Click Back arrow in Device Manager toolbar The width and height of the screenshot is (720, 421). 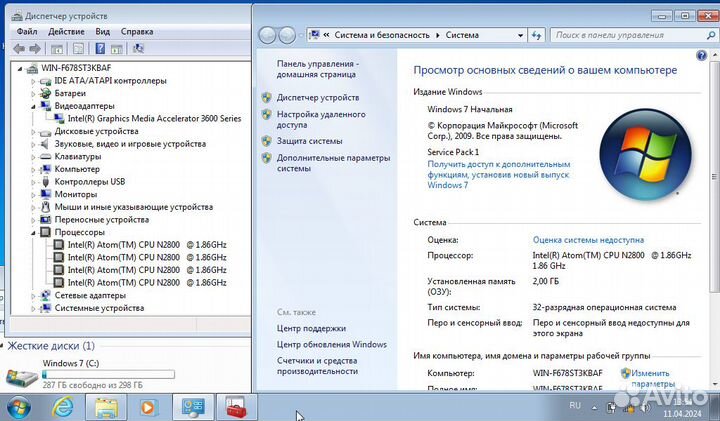[x=19, y=48]
